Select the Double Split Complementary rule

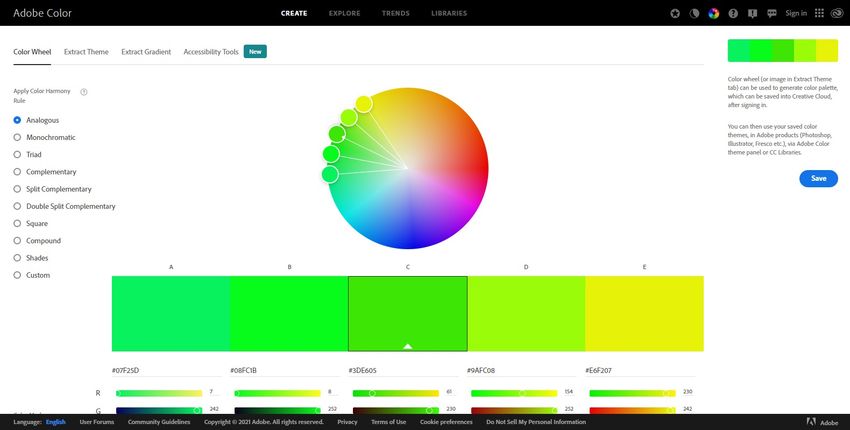click(x=65, y=207)
